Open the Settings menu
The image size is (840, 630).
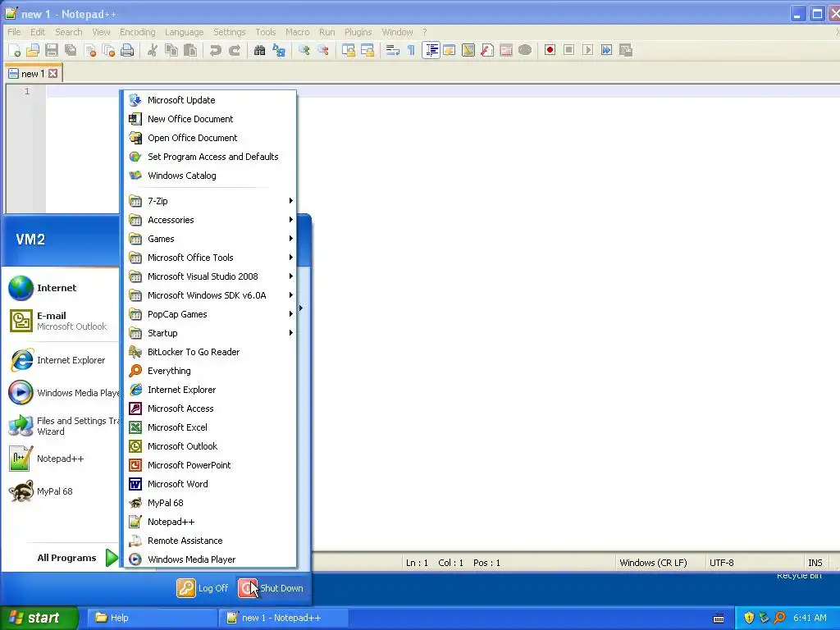(230, 32)
